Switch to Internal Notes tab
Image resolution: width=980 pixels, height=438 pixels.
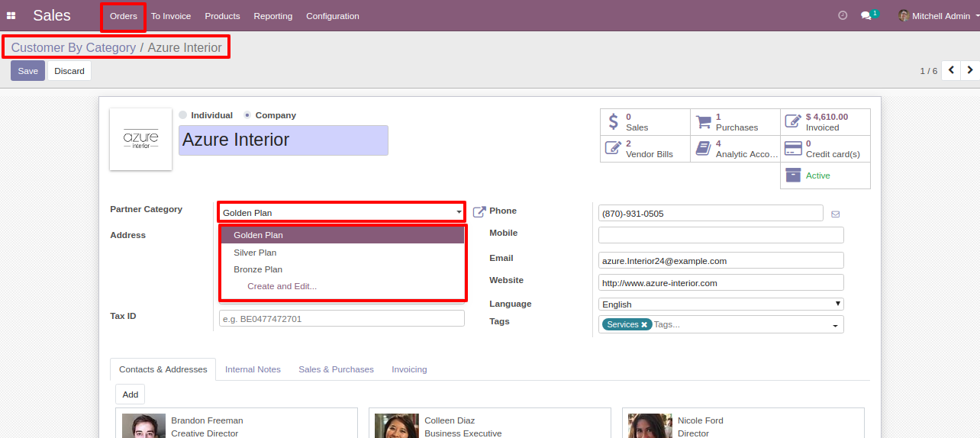(253, 369)
